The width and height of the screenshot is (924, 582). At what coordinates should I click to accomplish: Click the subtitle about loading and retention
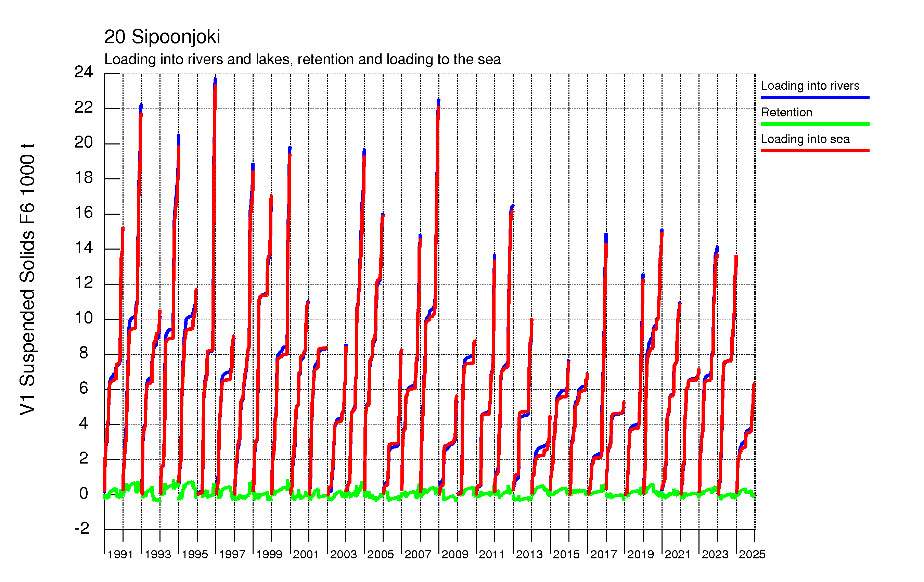[303, 60]
